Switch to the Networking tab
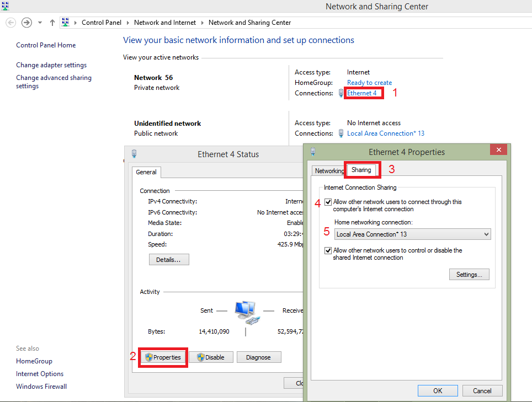Image resolution: width=532 pixels, height=402 pixels. point(329,171)
